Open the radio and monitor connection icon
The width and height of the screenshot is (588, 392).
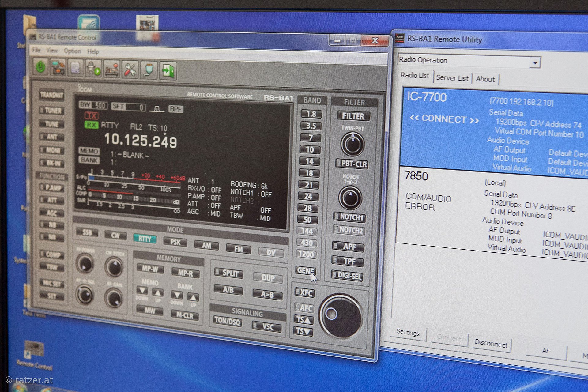click(58, 67)
